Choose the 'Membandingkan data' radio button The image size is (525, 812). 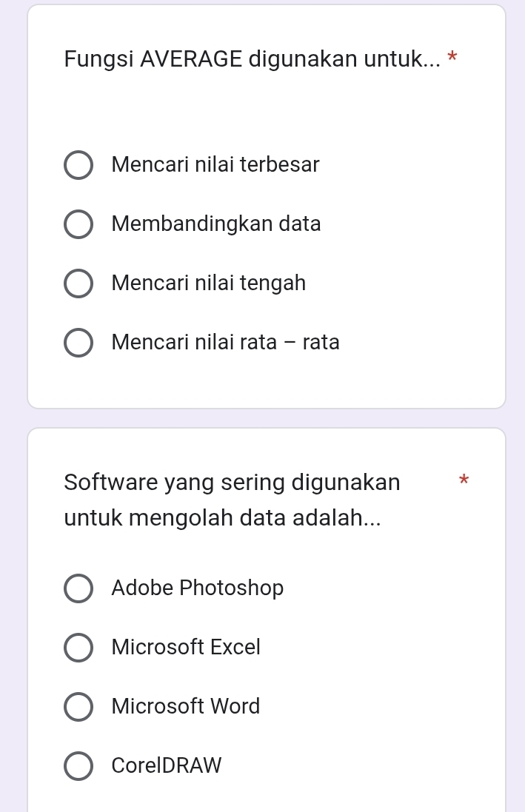click(78, 224)
